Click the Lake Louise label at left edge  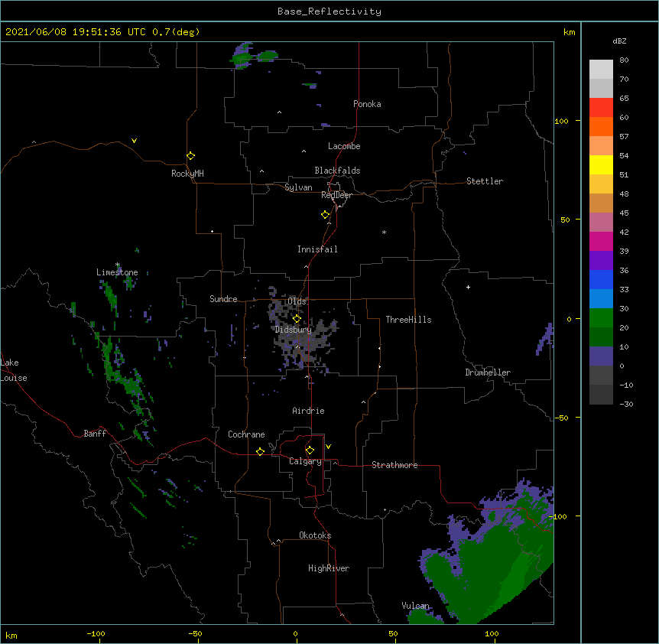pos(14,370)
